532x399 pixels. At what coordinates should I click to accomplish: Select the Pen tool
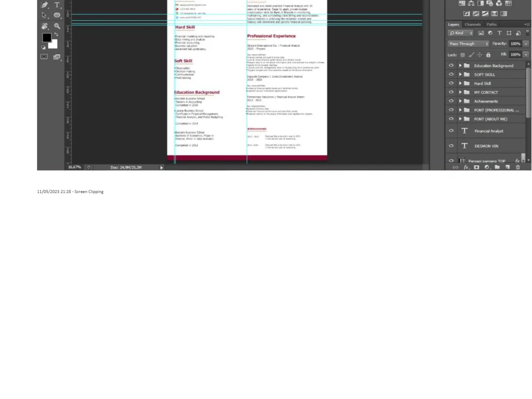[x=45, y=5]
